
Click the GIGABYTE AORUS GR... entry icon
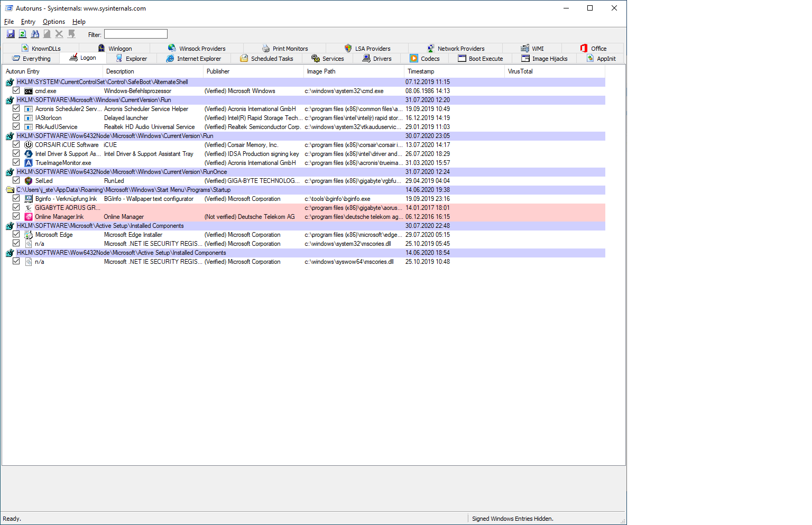pos(29,208)
